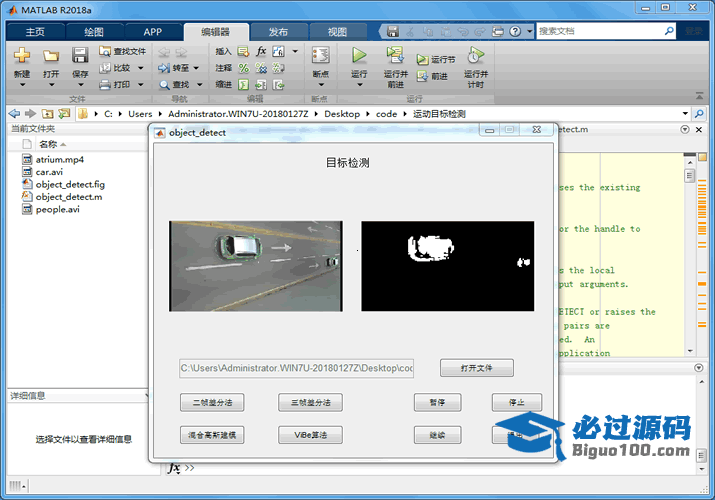715x500 pixels.
Task: Click the up one folder icon
Action: 47,113
